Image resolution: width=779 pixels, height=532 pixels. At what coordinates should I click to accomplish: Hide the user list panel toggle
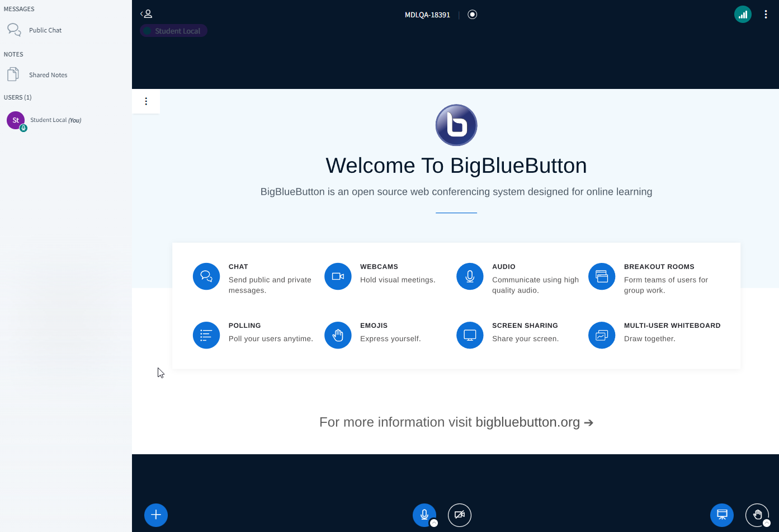[x=146, y=14]
